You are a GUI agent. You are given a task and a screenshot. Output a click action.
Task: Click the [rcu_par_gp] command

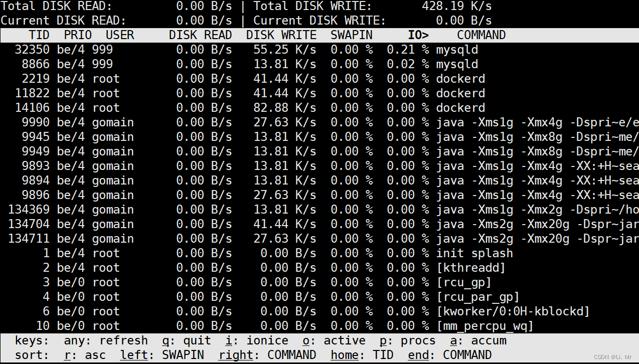point(478,297)
